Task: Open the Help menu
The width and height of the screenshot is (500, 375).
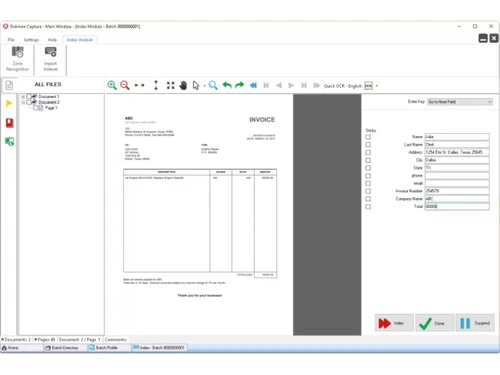Action: click(x=52, y=40)
